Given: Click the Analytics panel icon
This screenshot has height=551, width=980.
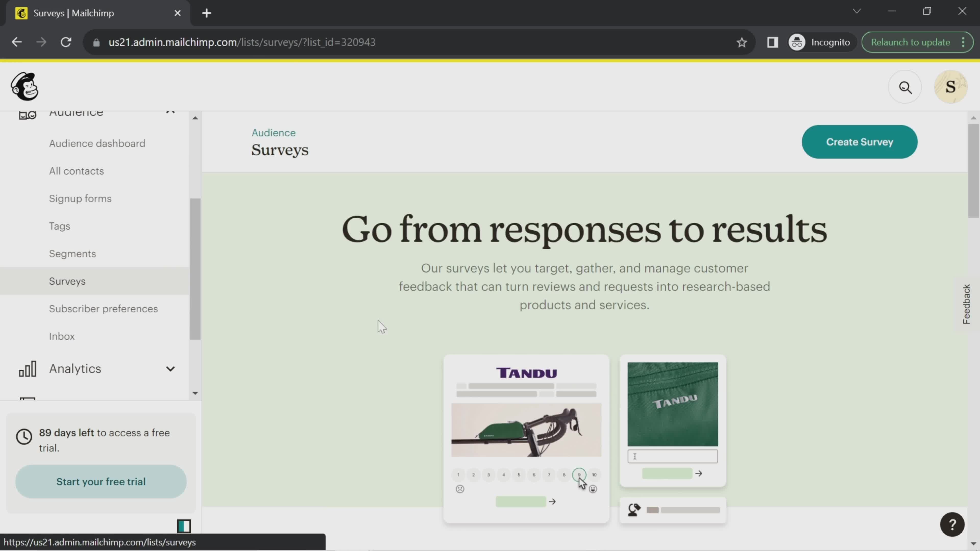Looking at the screenshot, I should tap(27, 368).
